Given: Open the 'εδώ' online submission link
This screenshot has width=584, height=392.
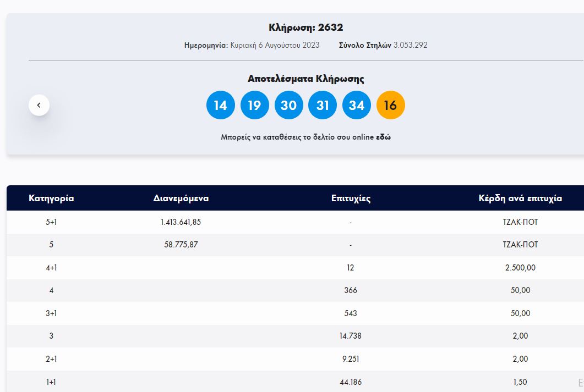Looking at the screenshot, I should pos(384,137).
